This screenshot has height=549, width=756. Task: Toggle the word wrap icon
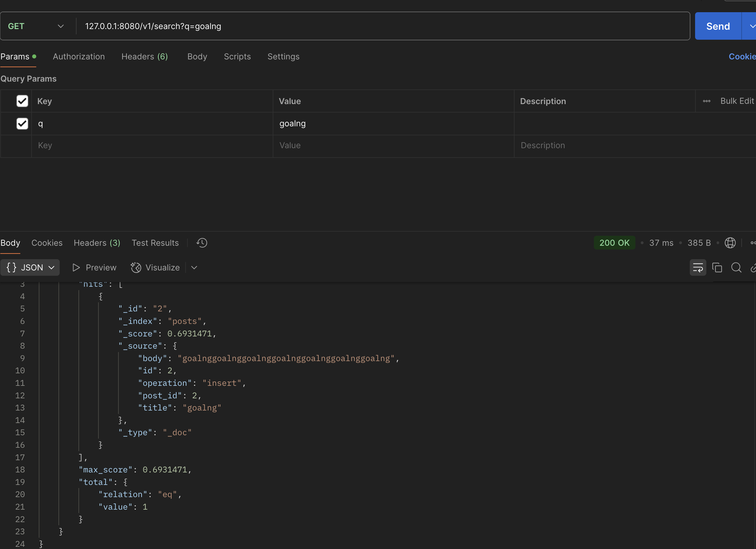coord(698,268)
